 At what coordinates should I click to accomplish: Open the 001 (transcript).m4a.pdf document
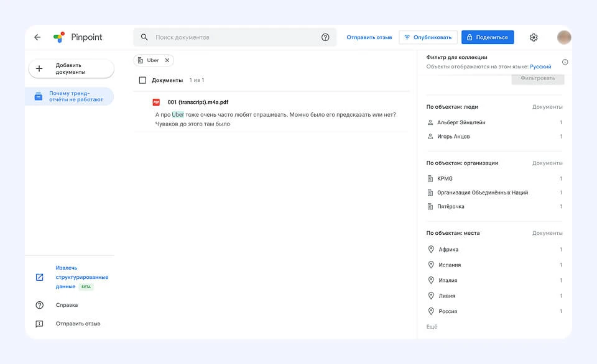tap(198, 102)
